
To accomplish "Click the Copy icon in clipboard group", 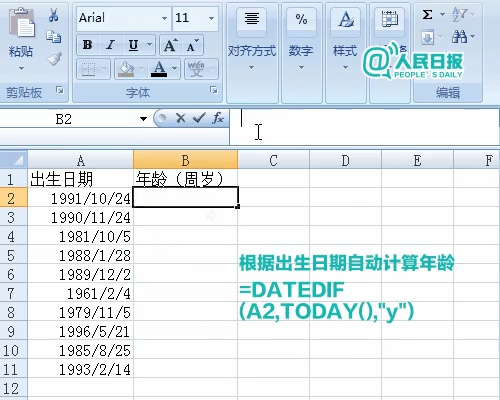I will point(54,37).
